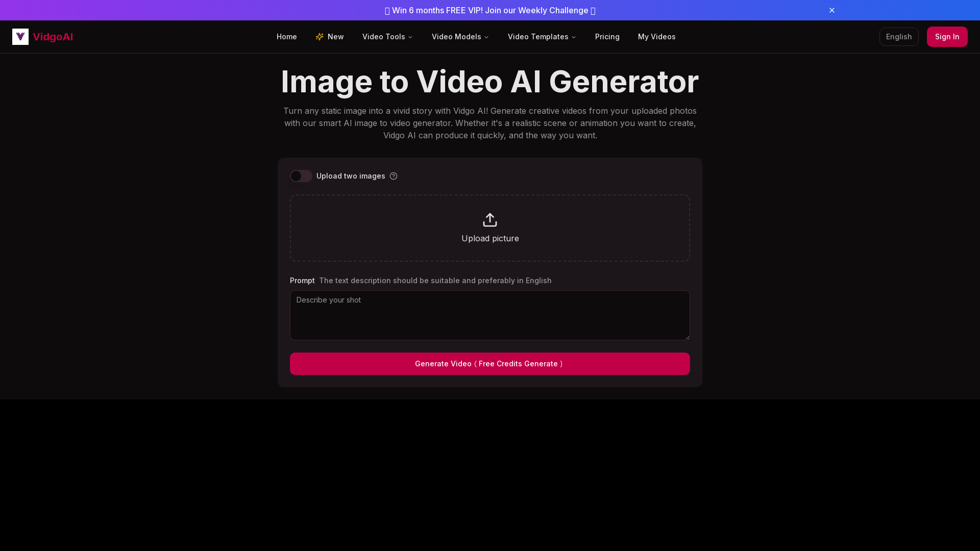The image size is (980, 551).
Task: Click the info icon next to Upload two images
Action: coord(394,176)
